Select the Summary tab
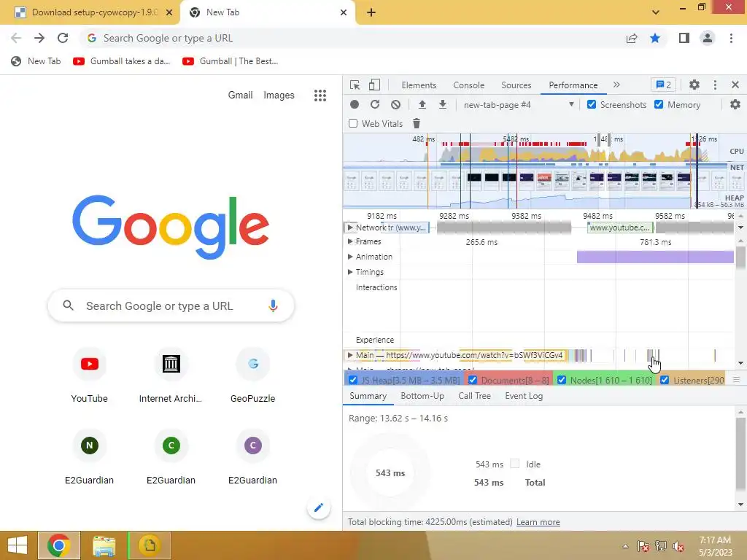Image resolution: width=747 pixels, height=560 pixels. 368,396
